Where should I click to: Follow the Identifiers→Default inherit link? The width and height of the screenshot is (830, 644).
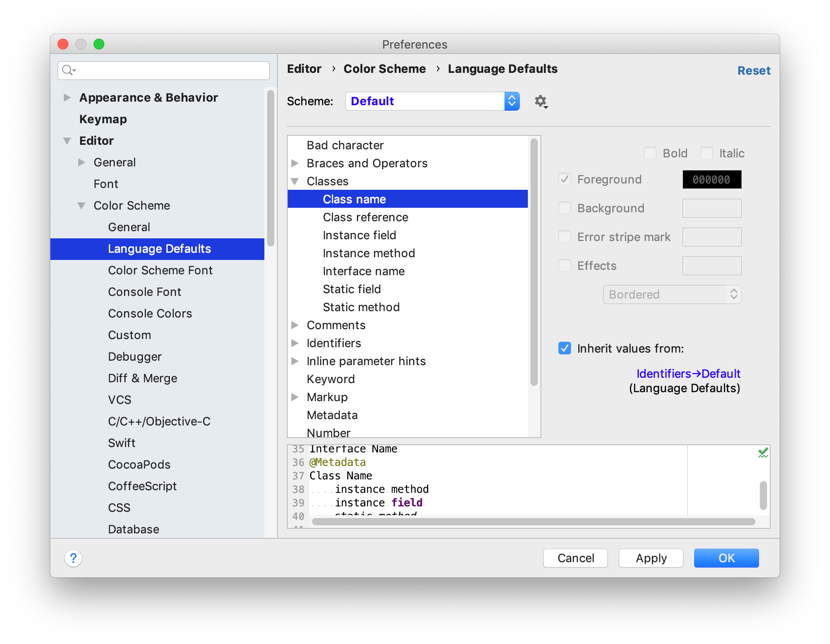[688, 374]
